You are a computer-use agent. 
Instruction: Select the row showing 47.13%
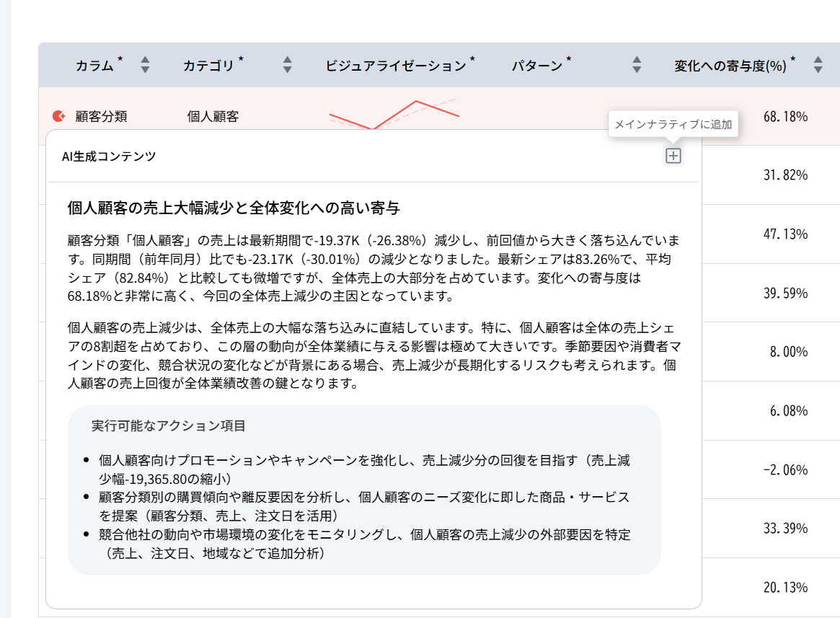tap(784, 234)
